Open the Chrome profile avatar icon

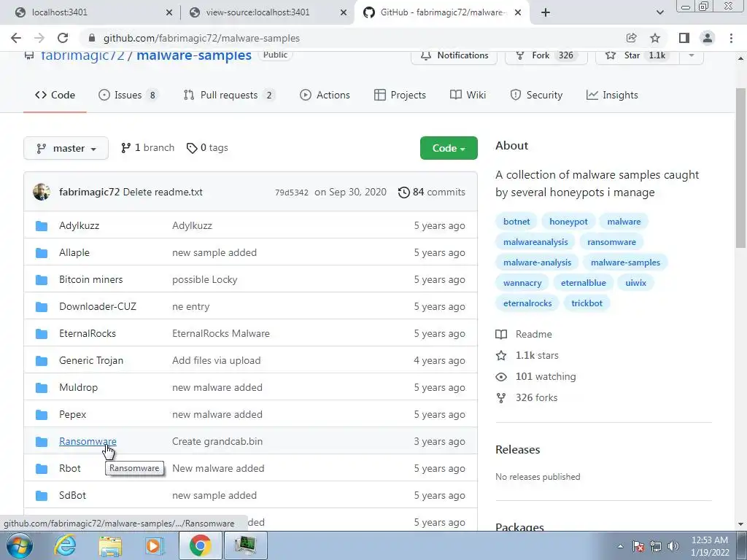point(708,38)
